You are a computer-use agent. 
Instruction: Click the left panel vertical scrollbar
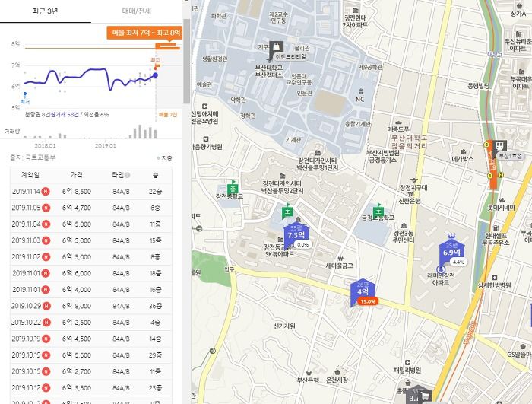point(187,61)
